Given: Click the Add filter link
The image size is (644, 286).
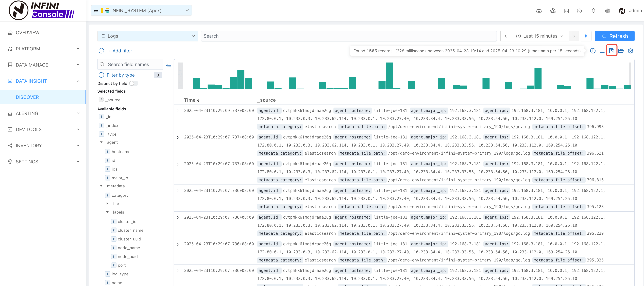Looking at the screenshot, I should tap(120, 51).
